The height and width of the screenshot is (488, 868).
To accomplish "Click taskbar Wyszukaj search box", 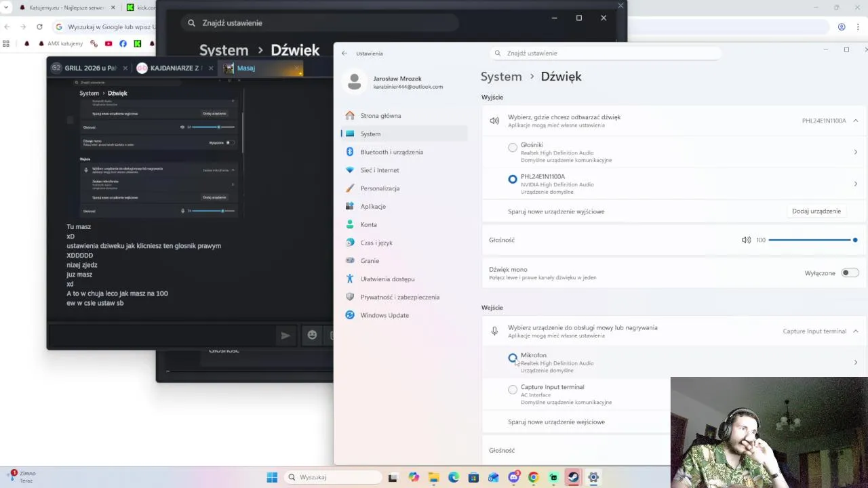I will pos(333,477).
